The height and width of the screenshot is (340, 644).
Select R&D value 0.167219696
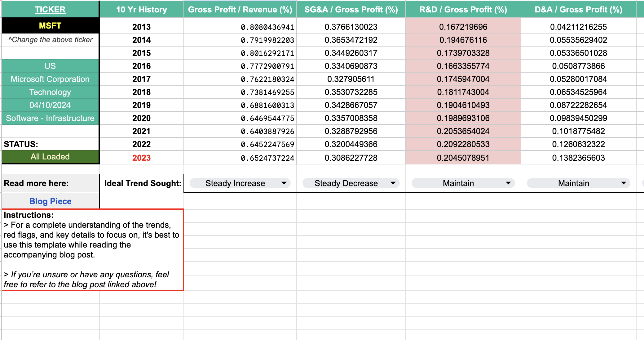click(x=463, y=27)
